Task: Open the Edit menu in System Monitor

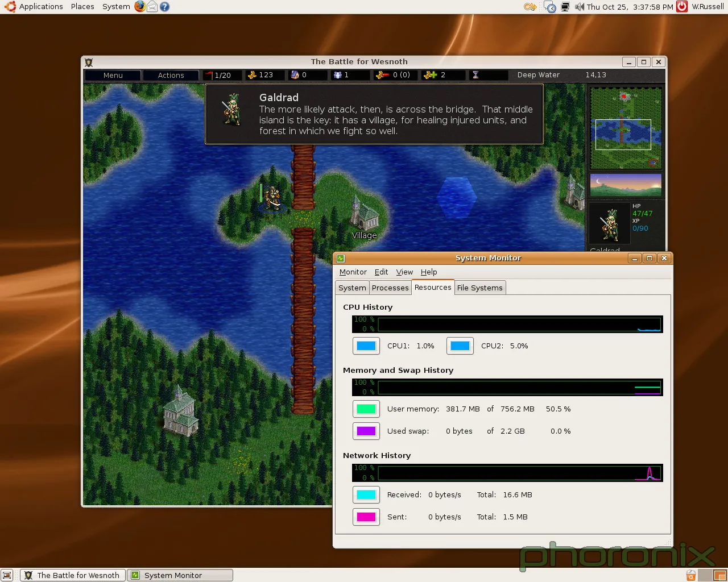Action: [x=381, y=272]
